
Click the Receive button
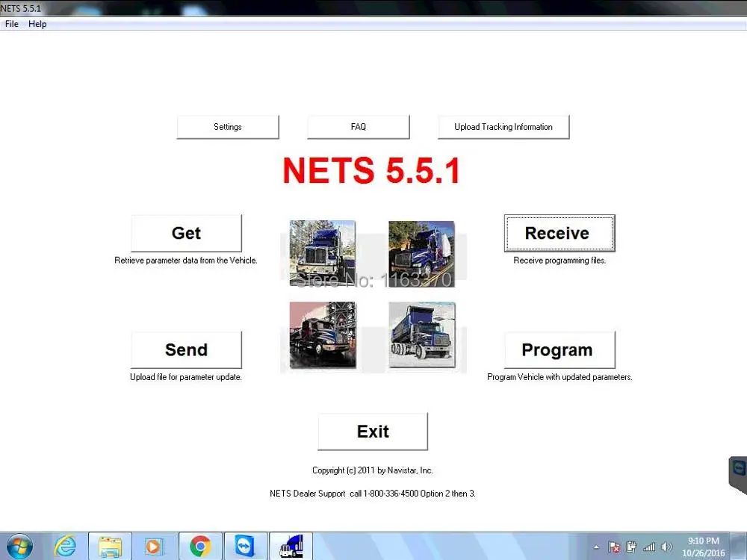click(560, 233)
